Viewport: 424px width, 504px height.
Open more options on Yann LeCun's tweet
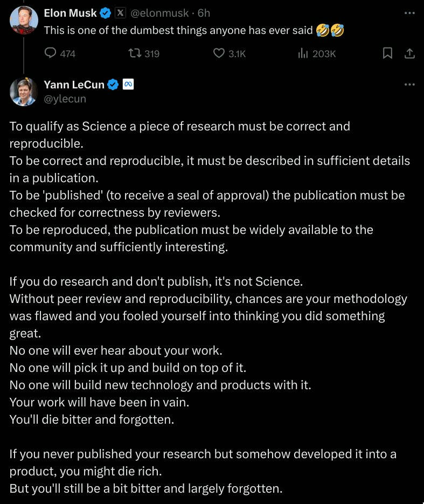pos(409,84)
